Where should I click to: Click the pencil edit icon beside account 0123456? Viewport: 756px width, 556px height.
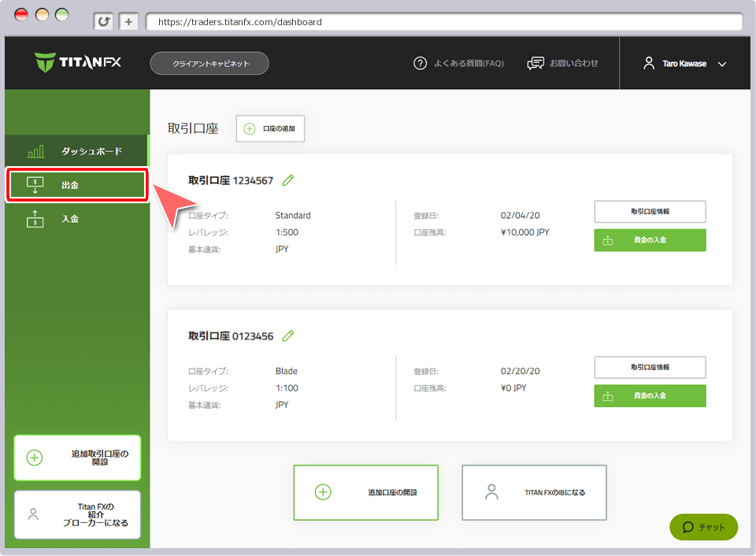[x=288, y=336]
